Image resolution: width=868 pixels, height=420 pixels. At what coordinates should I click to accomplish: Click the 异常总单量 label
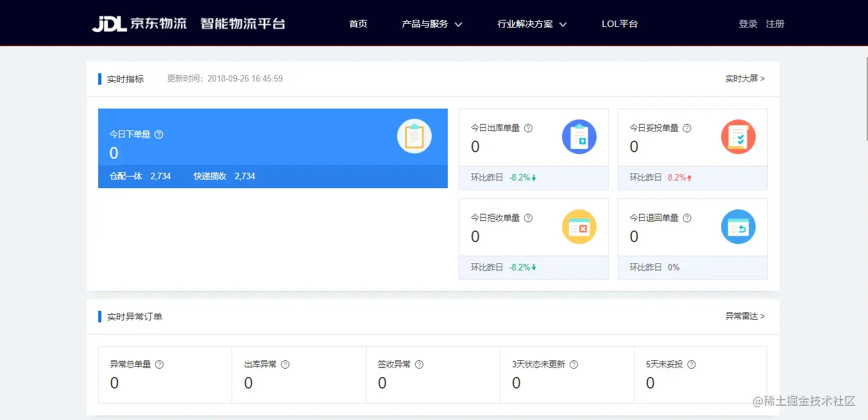pyautogui.click(x=130, y=364)
